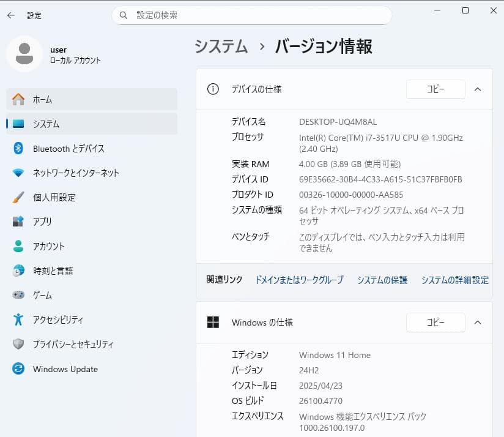Select the アクセシビリティ sidebar icon
This screenshot has height=437, width=504.
pos(18,319)
